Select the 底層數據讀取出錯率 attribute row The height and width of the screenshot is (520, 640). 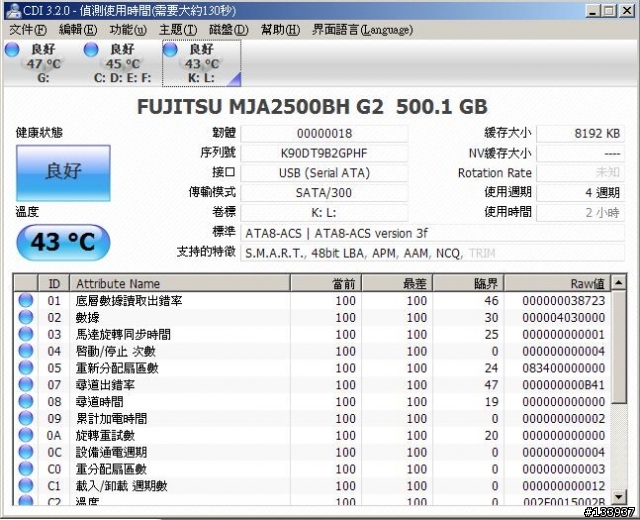(x=312, y=301)
